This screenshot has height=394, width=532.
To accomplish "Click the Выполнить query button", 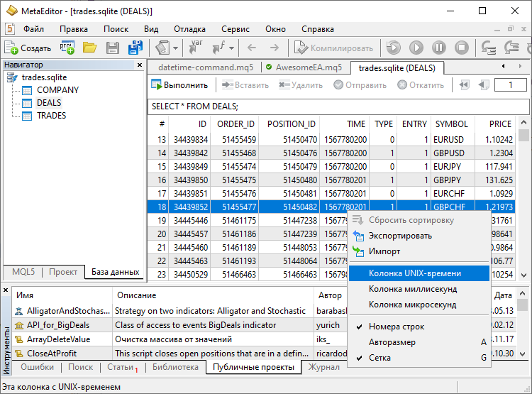I will click(x=180, y=85).
